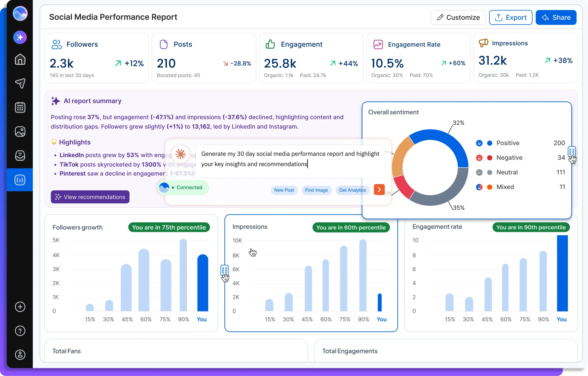Viewport: 588px width, 376px height.
Task: Click the LinkedIn highlight bullet
Action: (x=112, y=155)
